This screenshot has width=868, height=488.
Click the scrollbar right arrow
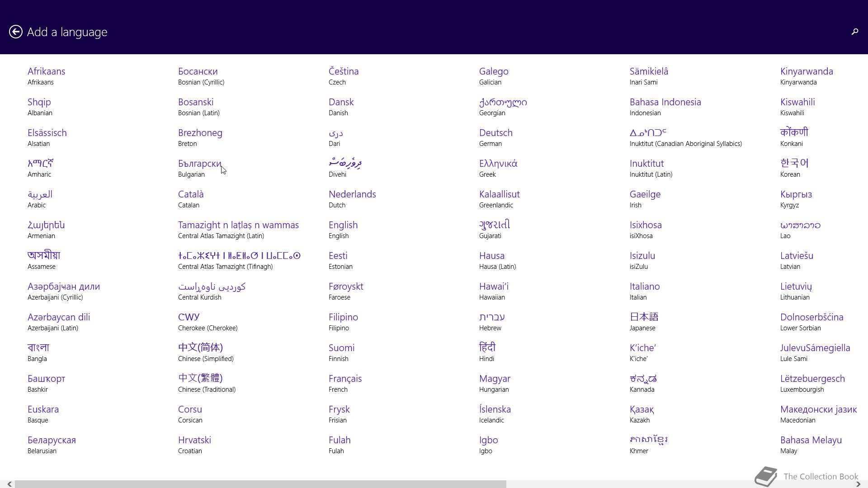pyautogui.click(x=858, y=484)
